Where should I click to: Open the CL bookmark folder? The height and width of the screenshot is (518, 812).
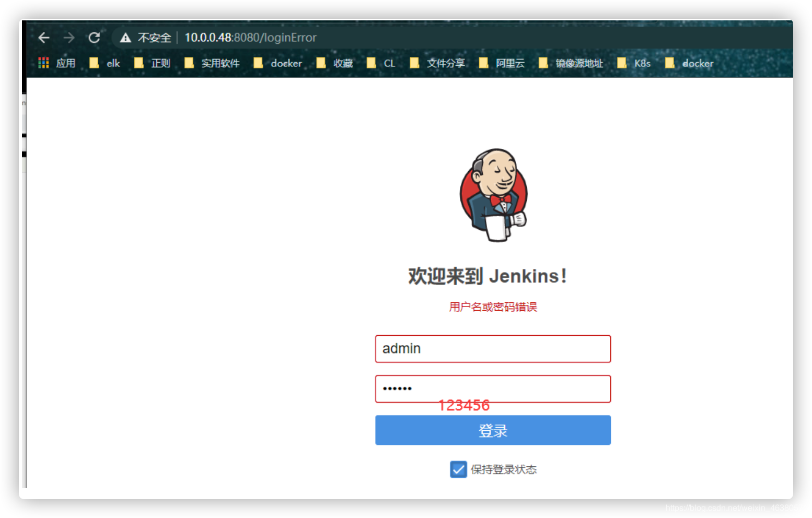[381, 63]
